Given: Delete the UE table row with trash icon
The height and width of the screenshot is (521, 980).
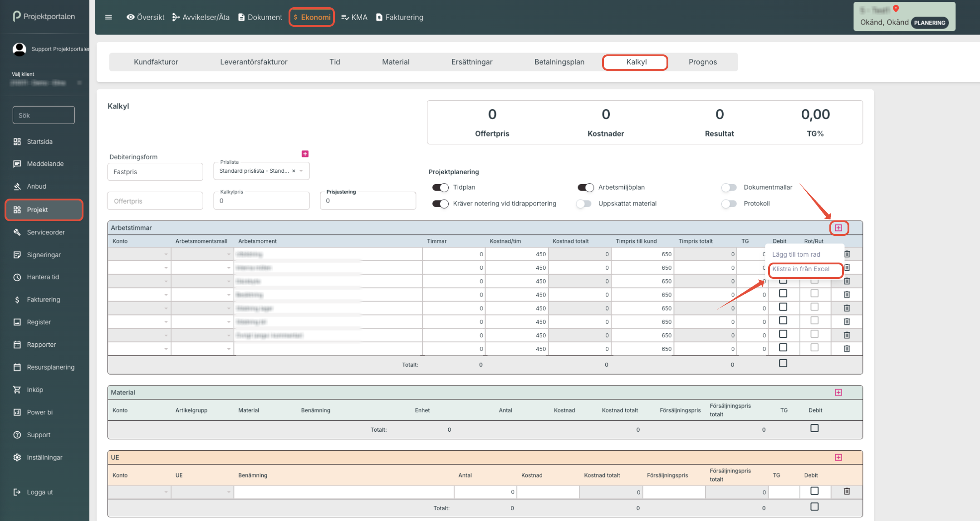Looking at the screenshot, I should pos(847,491).
